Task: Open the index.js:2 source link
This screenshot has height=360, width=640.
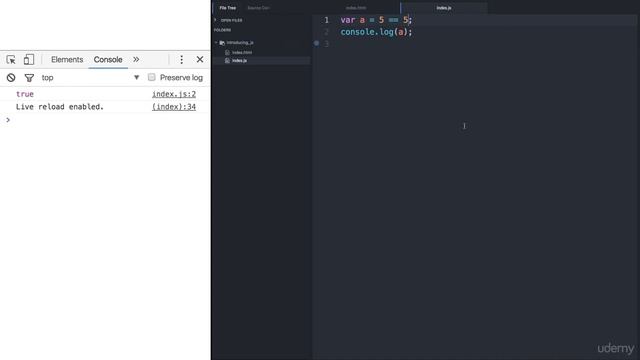Action: tap(174, 94)
